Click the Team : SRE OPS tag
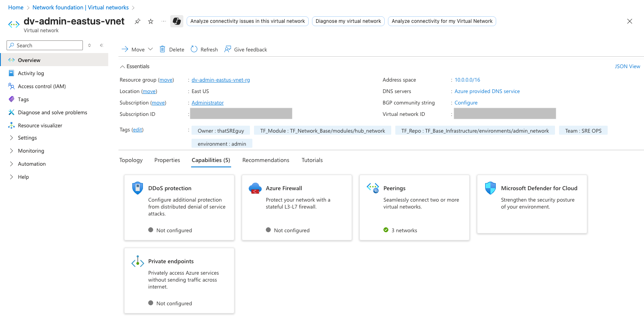The image size is (644, 322). (583, 131)
